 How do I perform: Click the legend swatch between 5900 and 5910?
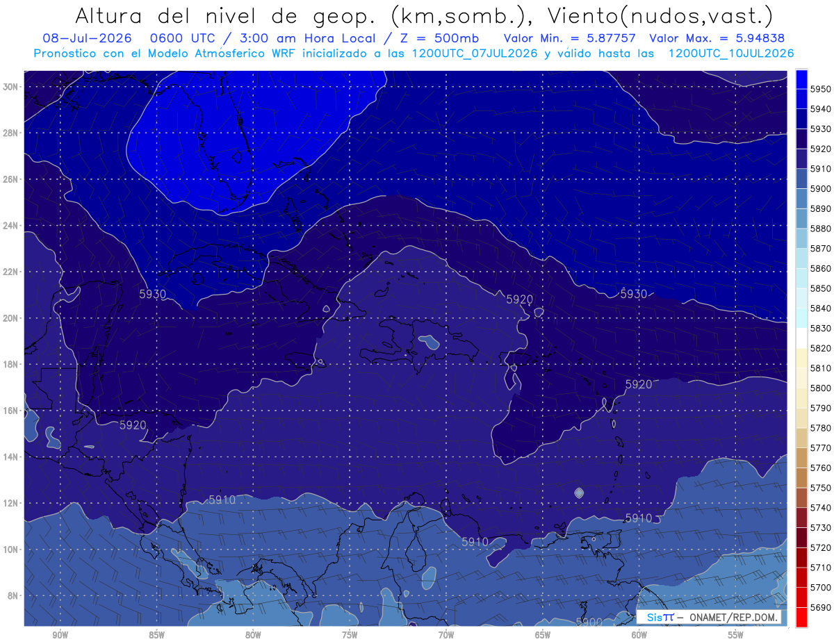click(801, 179)
